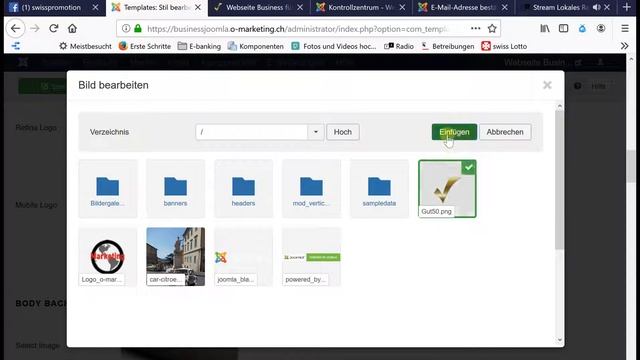640x360 pixels.
Task: Click the browser forward arrow
Action: 35,28
